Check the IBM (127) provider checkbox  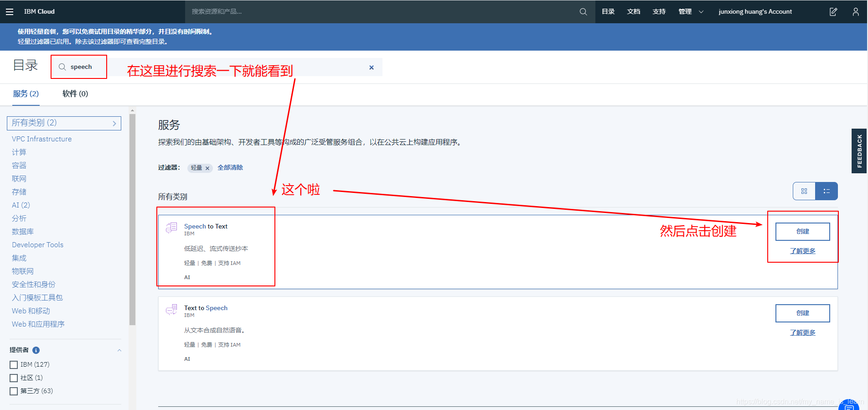(14, 365)
